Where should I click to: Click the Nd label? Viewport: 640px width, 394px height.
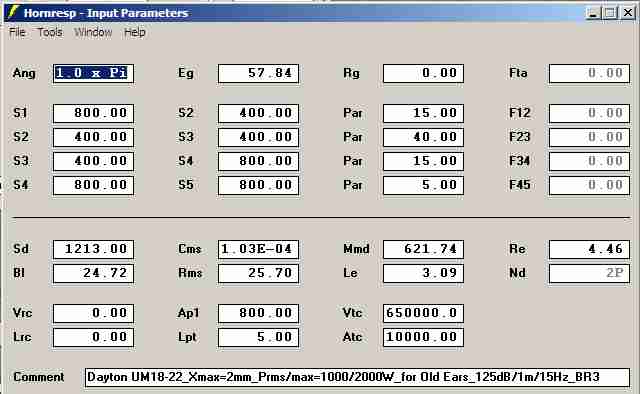517,273
